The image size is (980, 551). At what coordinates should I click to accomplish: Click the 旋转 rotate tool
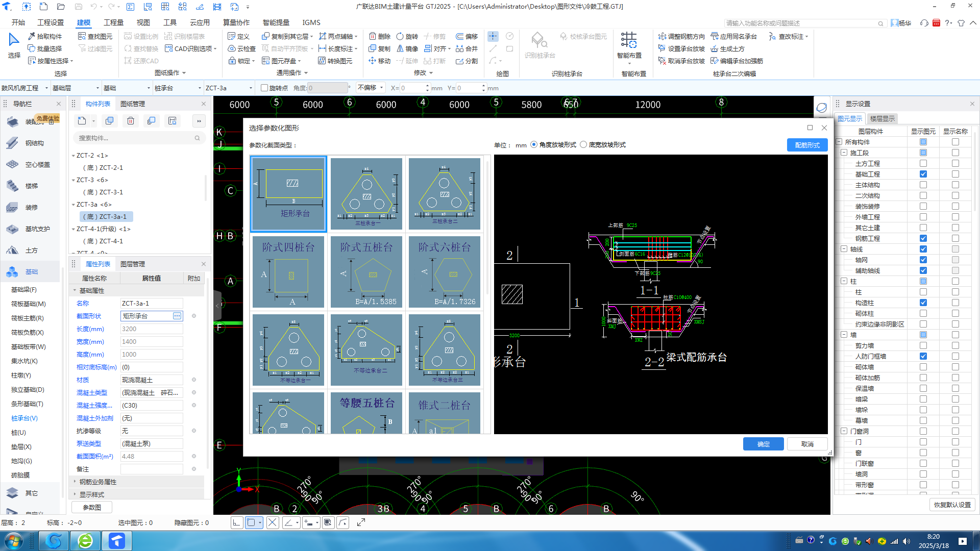pos(407,36)
